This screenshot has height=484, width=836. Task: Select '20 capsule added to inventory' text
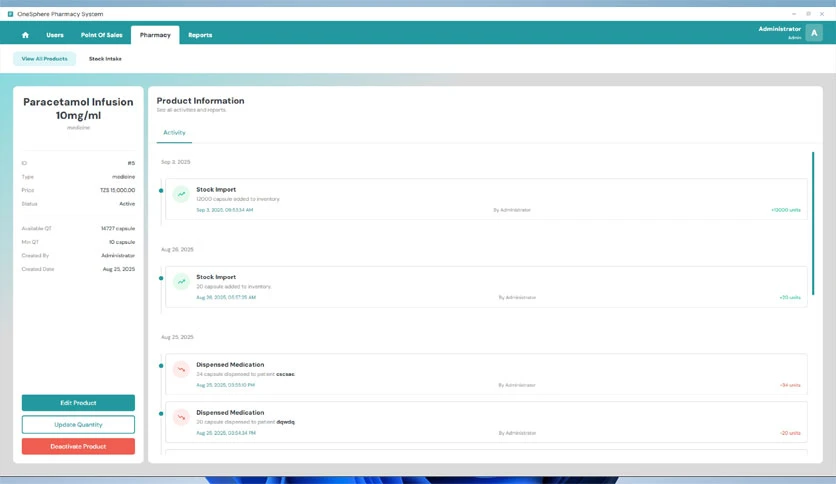234,287
